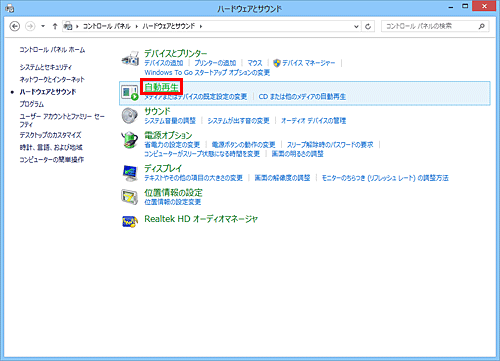The width and height of the screenshot is (500, 361).
Task: Open ユーザー アカウントとファミリー セーフティ
Action: coord(62,120)
